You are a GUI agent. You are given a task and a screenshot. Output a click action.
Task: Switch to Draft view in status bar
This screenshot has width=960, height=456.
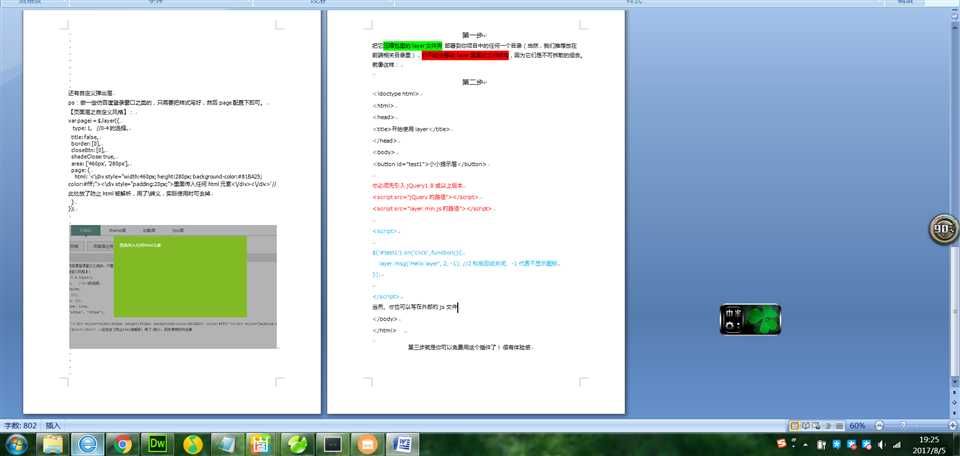[x=839, y=426]
